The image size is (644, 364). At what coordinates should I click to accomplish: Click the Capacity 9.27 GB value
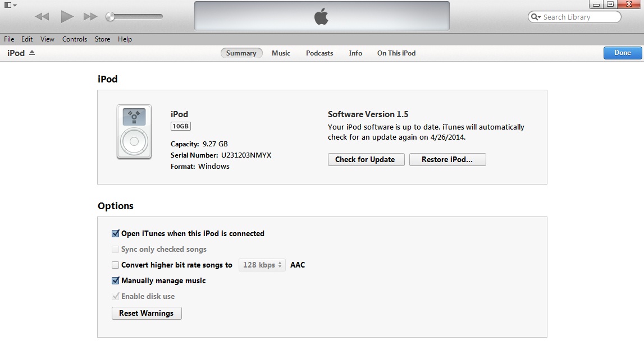(215, 144)
